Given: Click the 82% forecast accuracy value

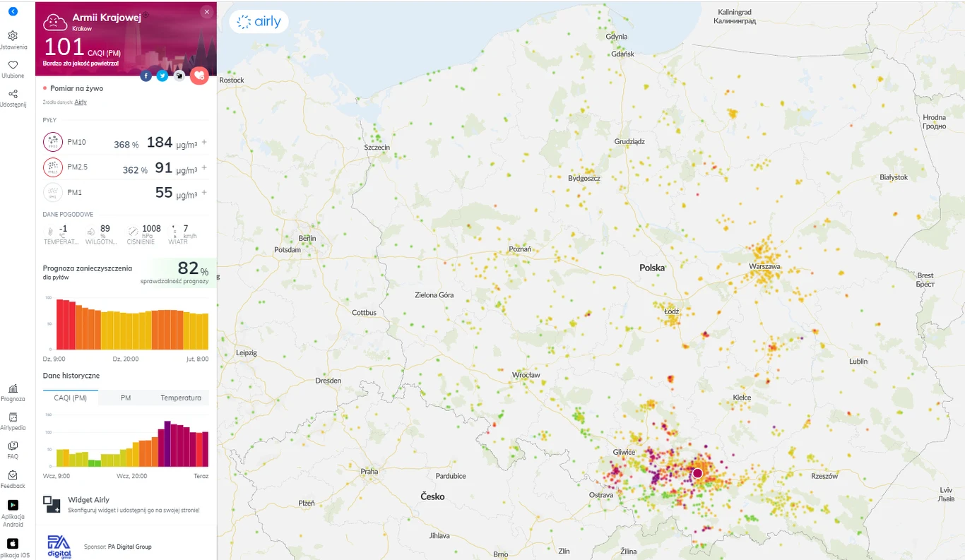Looking at the screenshot, I should [x=193, y=268].
